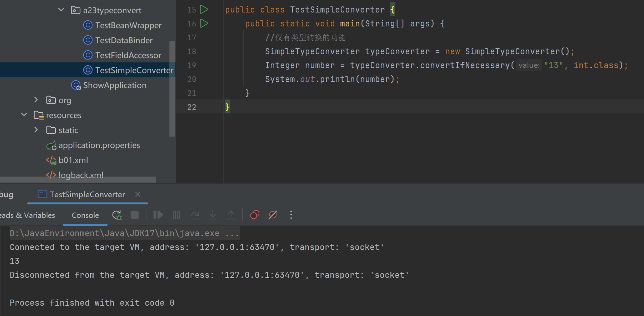
Task: Click line number 19 in gutter
Action: pyautogui.click(x=192, y=65)
